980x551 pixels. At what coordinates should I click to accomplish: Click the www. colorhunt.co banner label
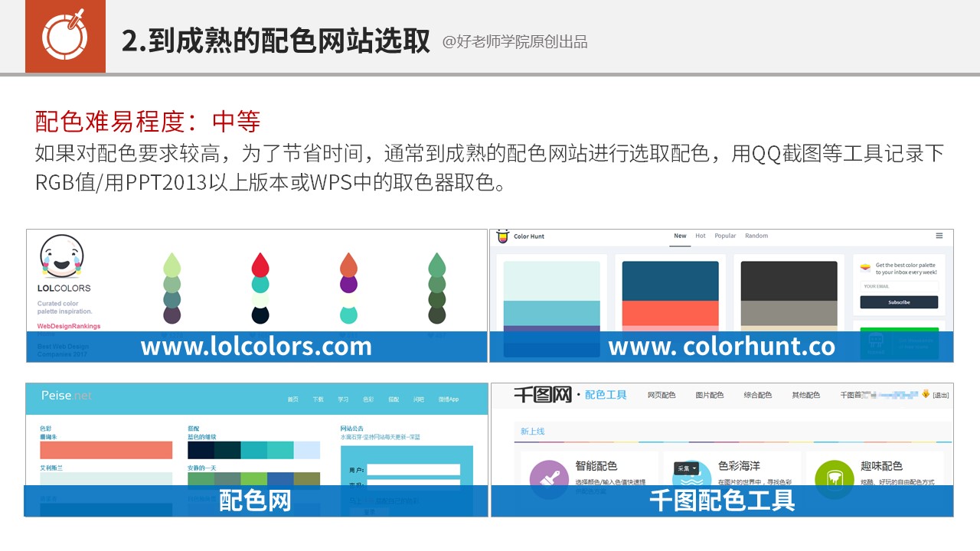point(721,346)
